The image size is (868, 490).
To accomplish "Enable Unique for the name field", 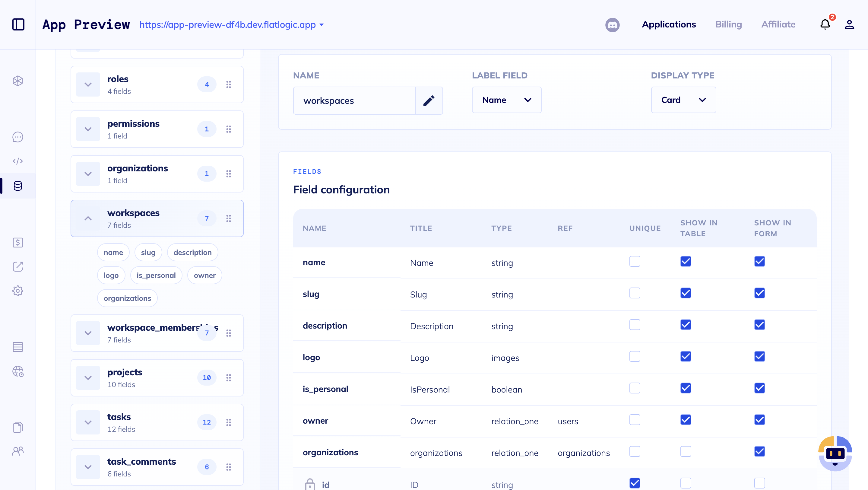I will 635,262.
